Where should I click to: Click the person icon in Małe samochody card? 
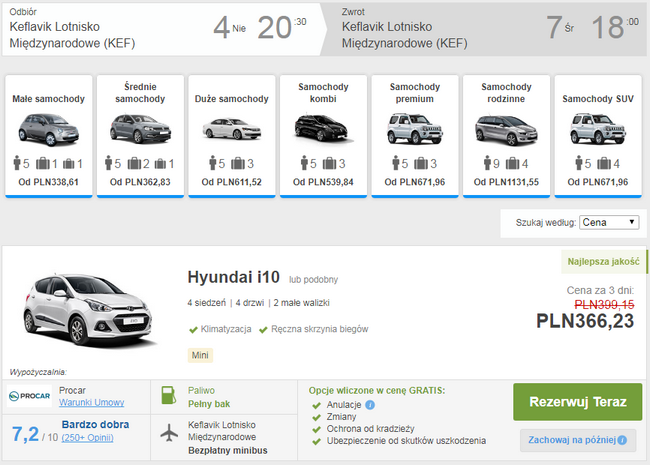pos(17,163)
